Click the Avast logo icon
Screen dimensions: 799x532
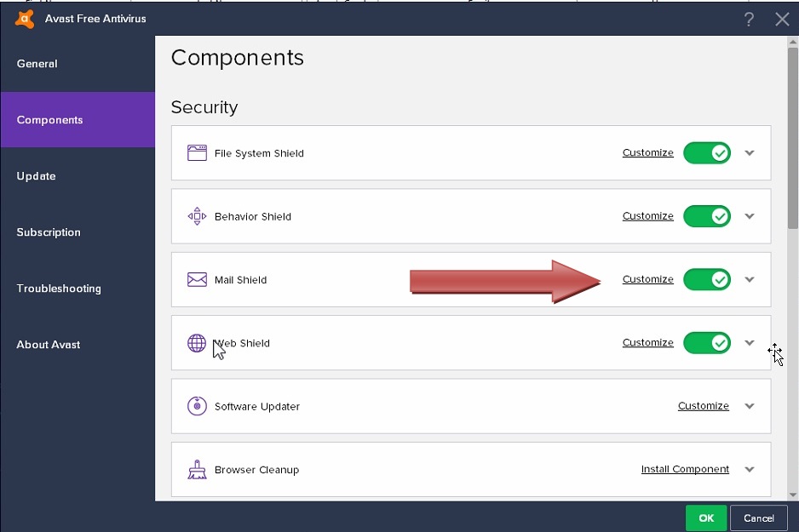tap(25, 19)
